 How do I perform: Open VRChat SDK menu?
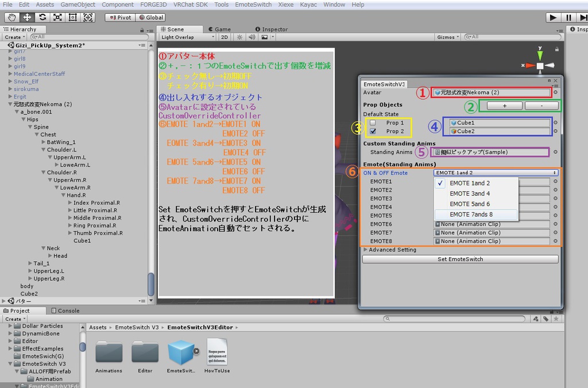[190, 5]
